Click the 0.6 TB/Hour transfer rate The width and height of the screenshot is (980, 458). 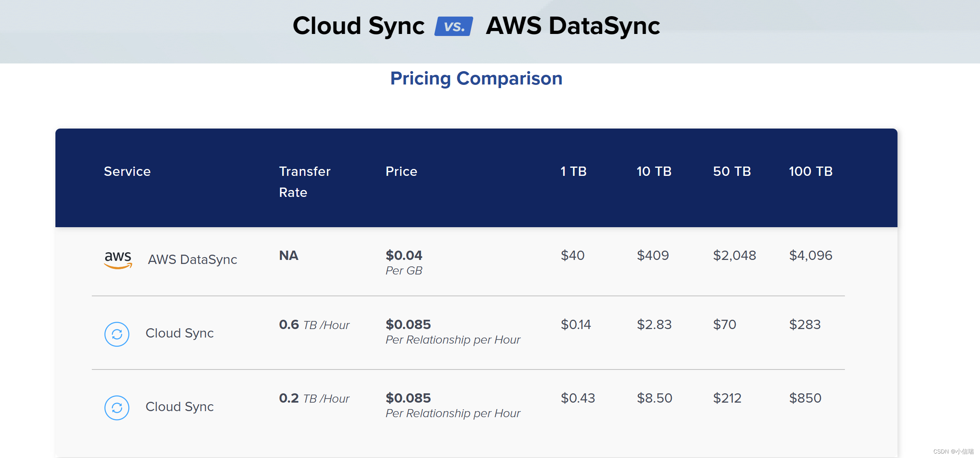[314, 325]
